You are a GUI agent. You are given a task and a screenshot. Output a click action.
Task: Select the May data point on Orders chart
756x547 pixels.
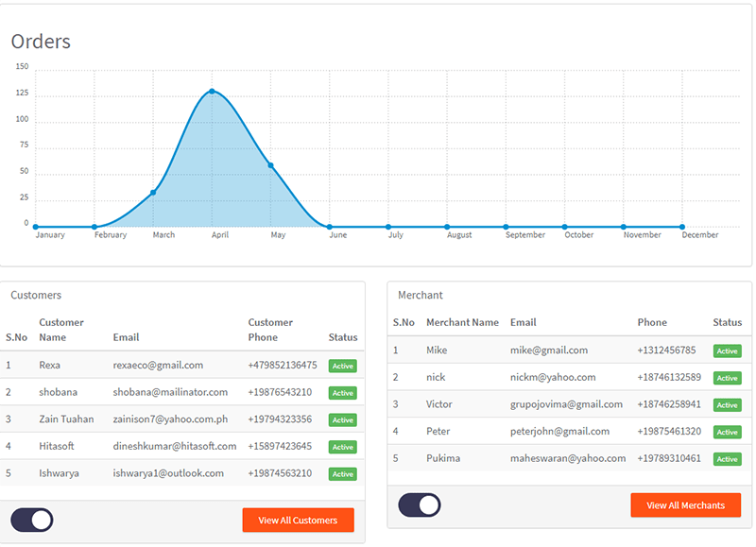270,165
